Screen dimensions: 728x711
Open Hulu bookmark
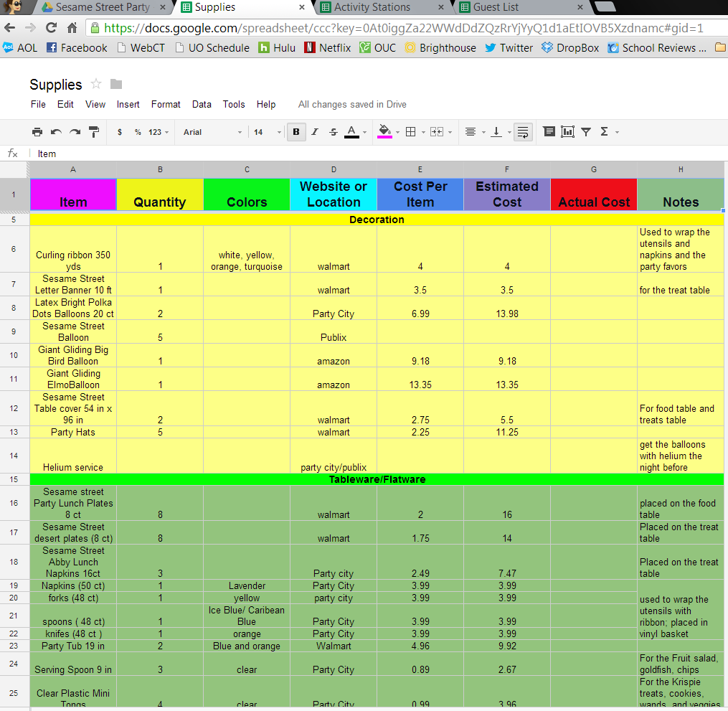pyautogui.click(x=277, y=48)
